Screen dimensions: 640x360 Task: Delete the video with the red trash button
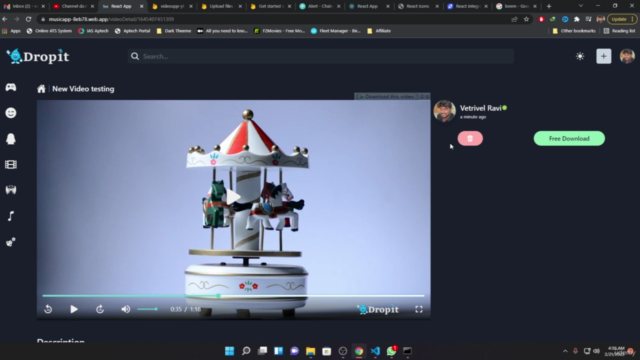[x=470, y=138]
